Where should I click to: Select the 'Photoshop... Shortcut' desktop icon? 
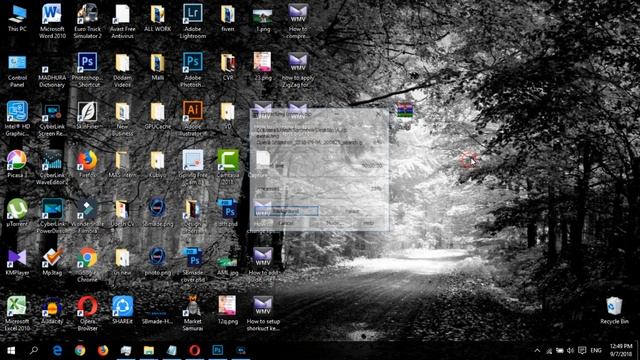(87, 70)
